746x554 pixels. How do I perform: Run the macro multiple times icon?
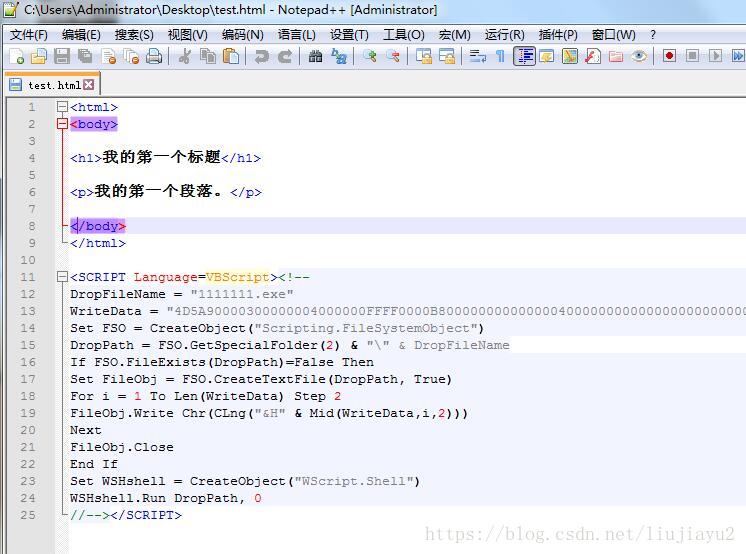(738, 56)
